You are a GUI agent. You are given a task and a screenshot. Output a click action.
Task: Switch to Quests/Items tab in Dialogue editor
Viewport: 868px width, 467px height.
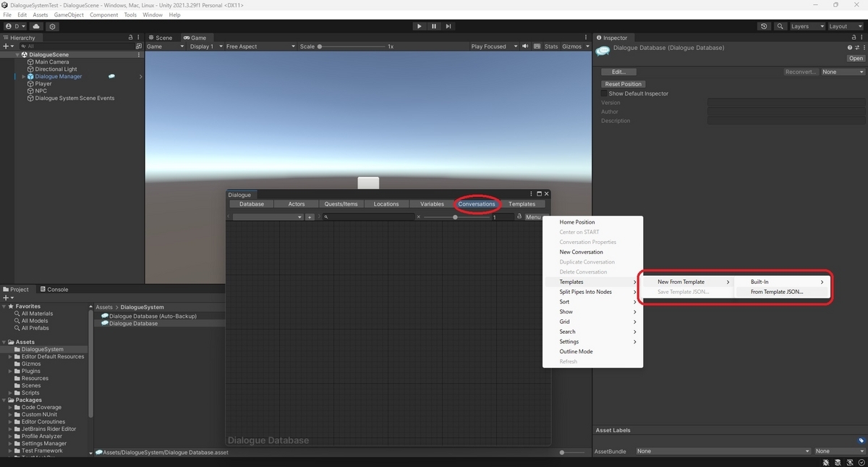[x=341, y=204]
